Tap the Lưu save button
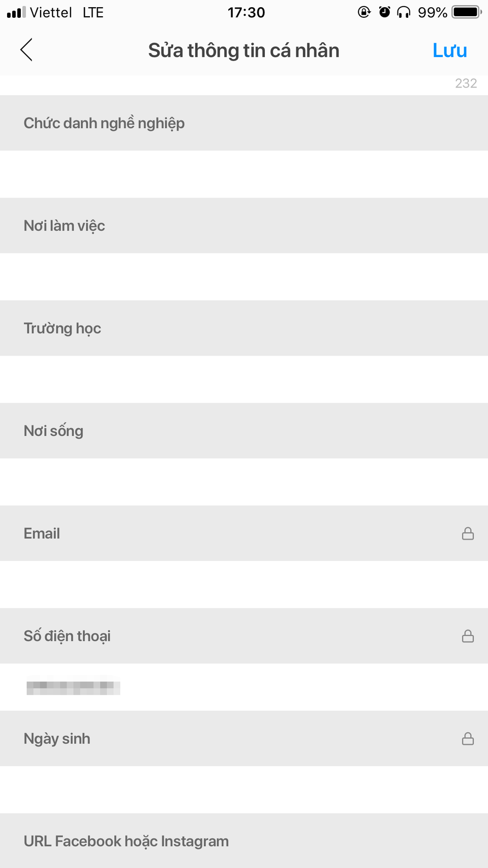Image resolution: width=488 pixels, height=868 pixels. tap(449, 50)
